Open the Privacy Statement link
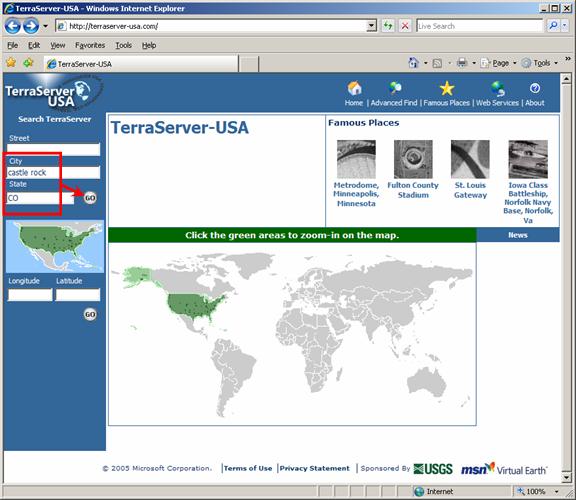Viewport: 576px width, 500px height. pyautogui.click(x=314, y=468)
